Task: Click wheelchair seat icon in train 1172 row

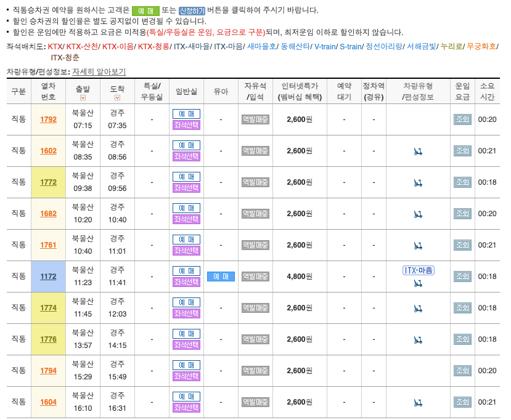Action: click(419, 283)
